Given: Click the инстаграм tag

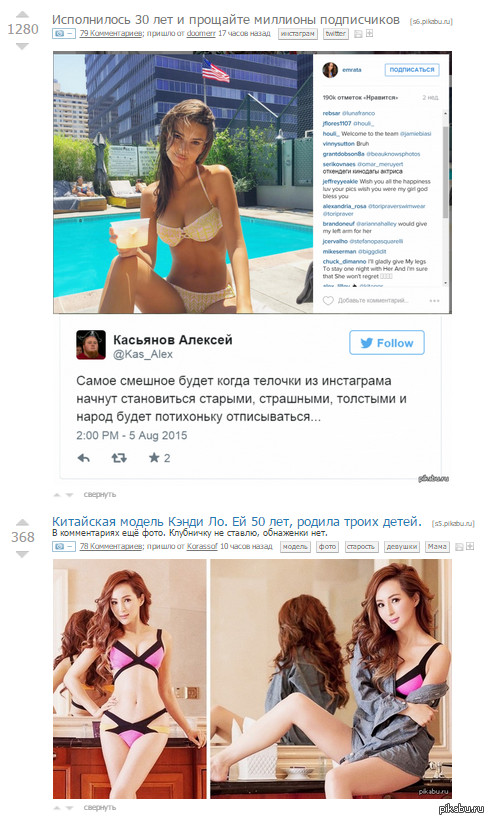Looking at the screenshot, I should 298,33.
